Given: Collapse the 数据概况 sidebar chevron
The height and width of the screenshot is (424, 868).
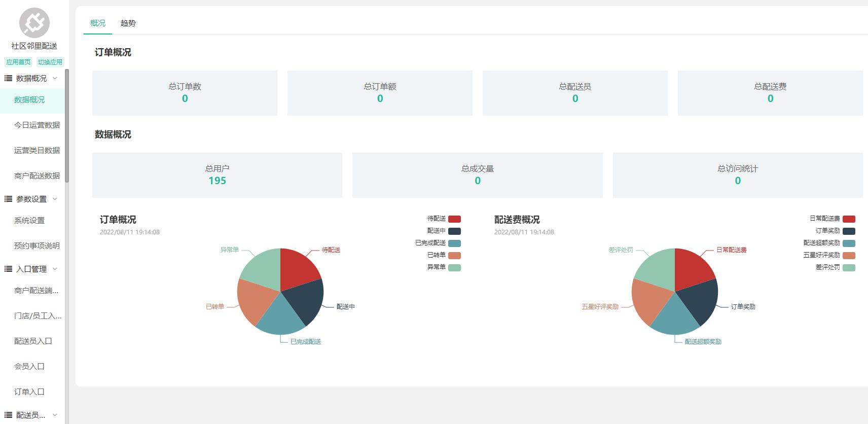Looking at the screenshot, I should pyautogui.click(x=55, y=78).
